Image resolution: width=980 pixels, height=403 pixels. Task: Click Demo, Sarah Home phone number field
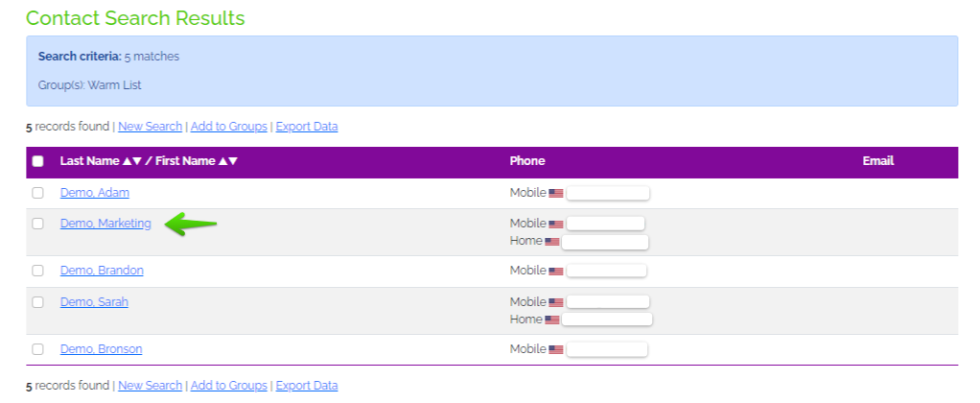click(x=607, y=320)
